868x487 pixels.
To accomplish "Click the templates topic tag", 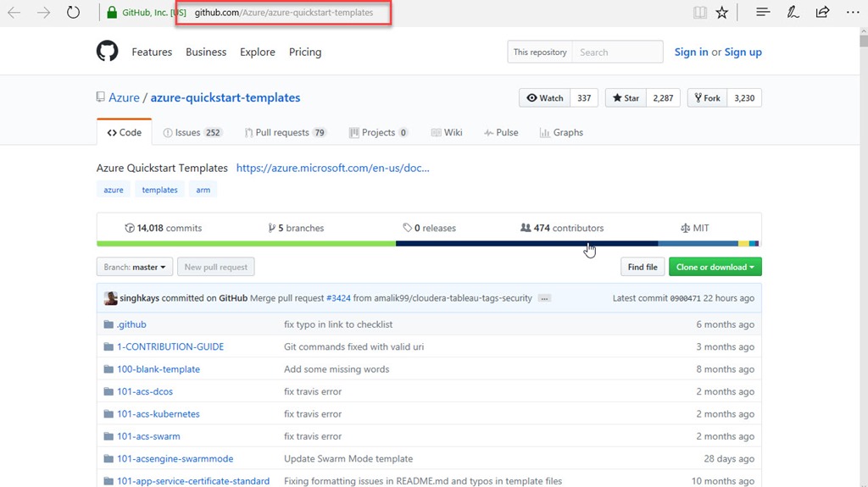I will (159, 189).
